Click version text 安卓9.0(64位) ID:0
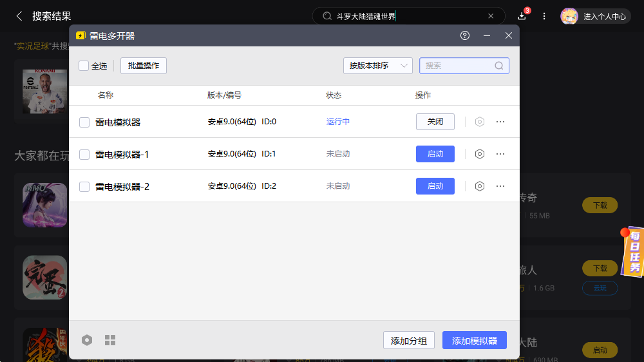The image size is (644, 362). [242, 122]
